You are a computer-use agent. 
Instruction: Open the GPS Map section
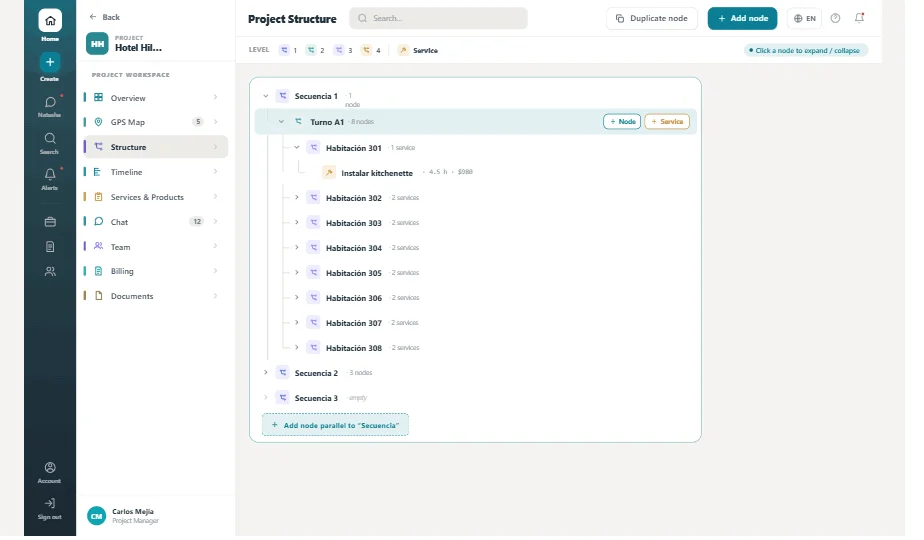coord(156,122)
